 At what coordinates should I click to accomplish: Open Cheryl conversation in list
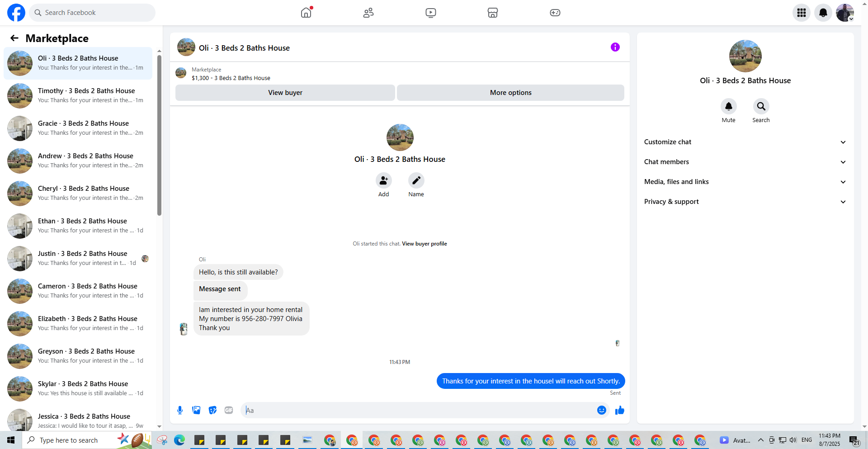tap(78, 194)
